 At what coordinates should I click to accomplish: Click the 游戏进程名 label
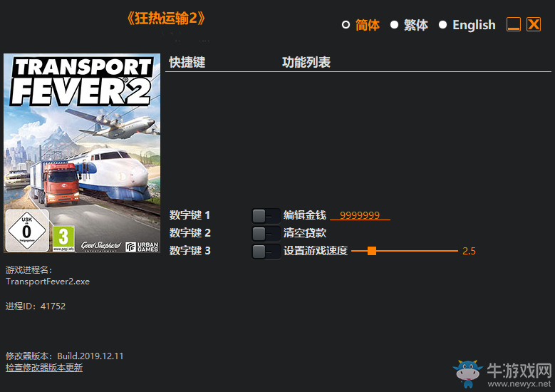(28, 270)
